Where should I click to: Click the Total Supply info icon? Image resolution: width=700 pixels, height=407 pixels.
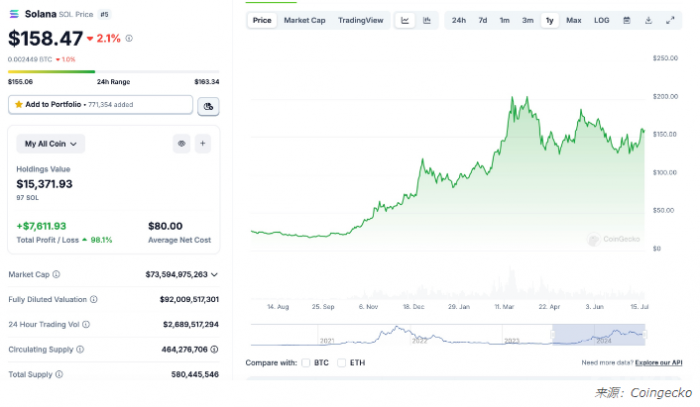point(59,374)
